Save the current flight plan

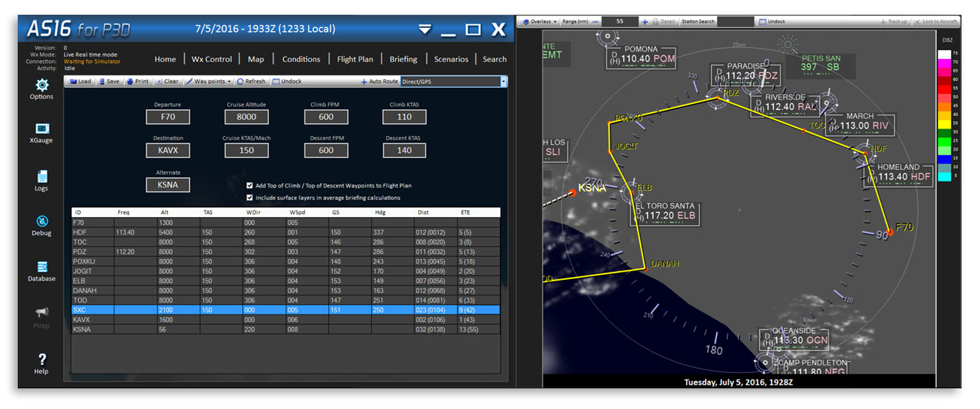pos(108,81)
